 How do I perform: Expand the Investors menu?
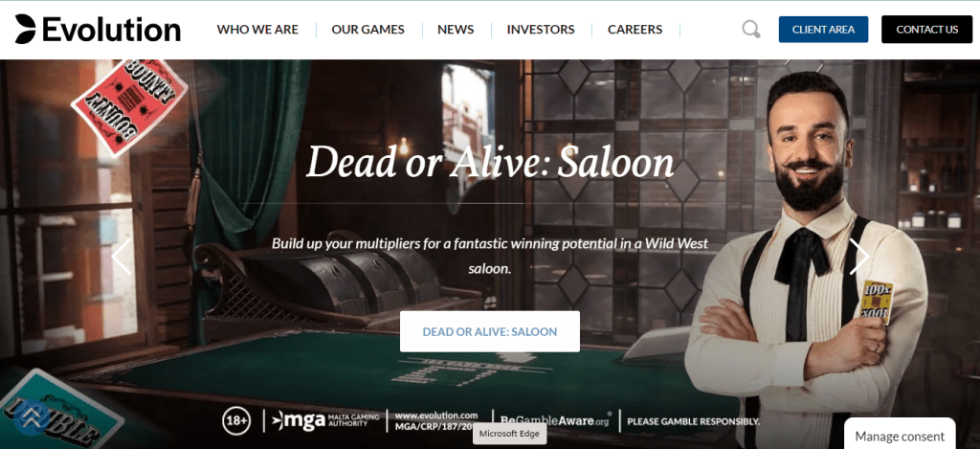(x=541, y=30)
